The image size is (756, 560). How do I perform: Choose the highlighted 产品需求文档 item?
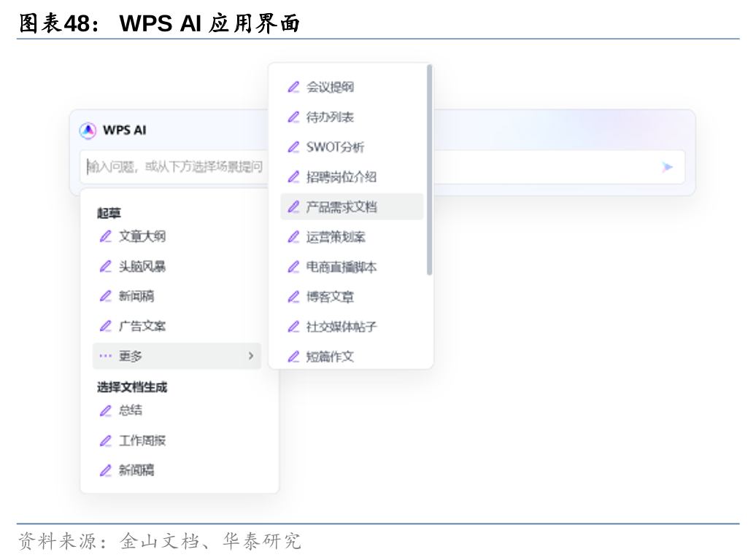(x=352, y=207)
